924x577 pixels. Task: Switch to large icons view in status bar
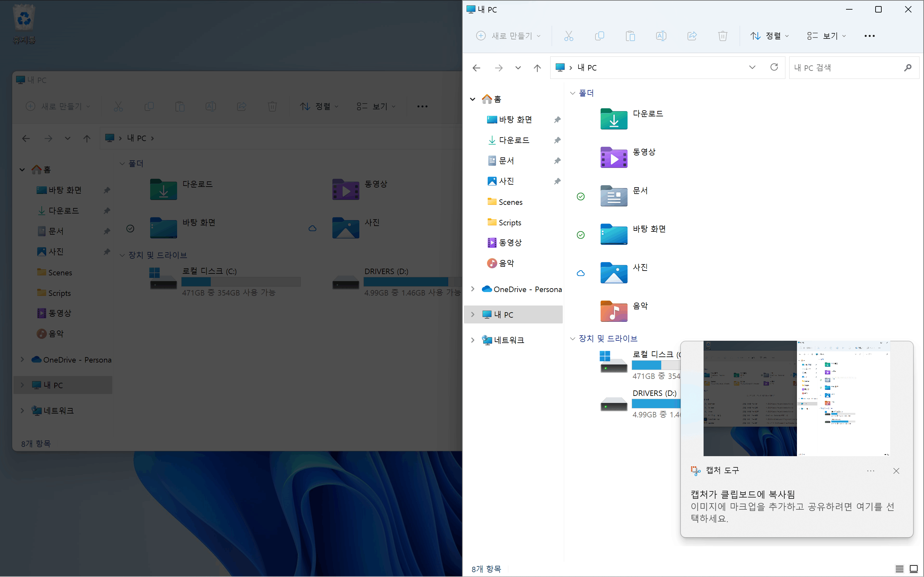click(x=914, y=569)
